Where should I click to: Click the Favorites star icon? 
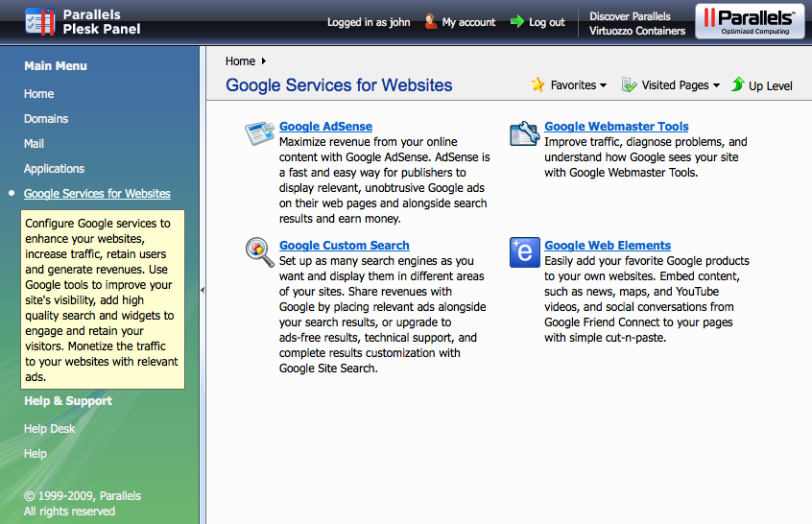(538, 84)
